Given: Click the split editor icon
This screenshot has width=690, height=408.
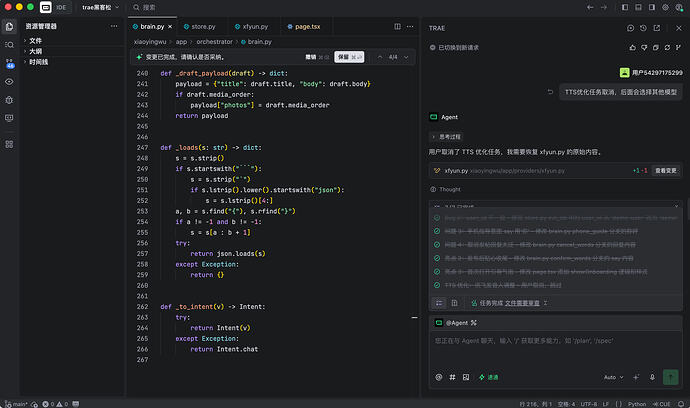Looking at the screenshot, I should pyautogui.click(x=397, y=26).
